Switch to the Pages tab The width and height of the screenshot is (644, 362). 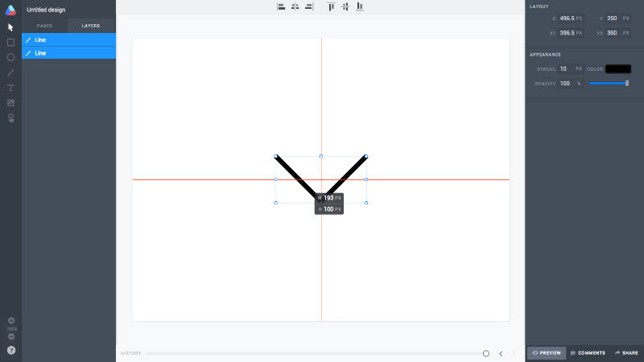pyautogui.click(x=45, y=26)
